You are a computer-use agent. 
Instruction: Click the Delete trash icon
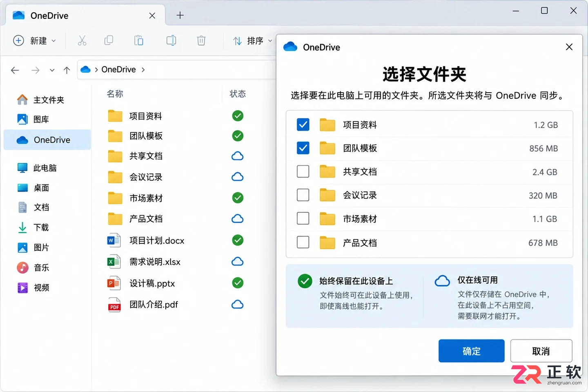click(201, 40)
